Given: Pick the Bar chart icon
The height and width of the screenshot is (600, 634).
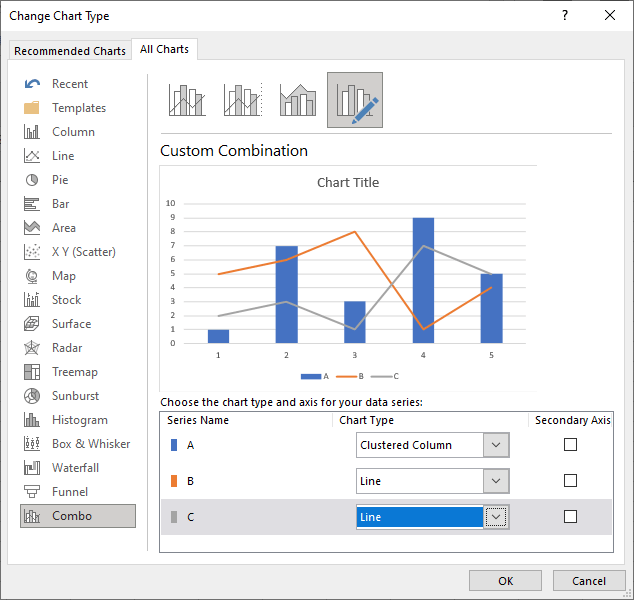Looking at the screenshot, I should point(32,204).
